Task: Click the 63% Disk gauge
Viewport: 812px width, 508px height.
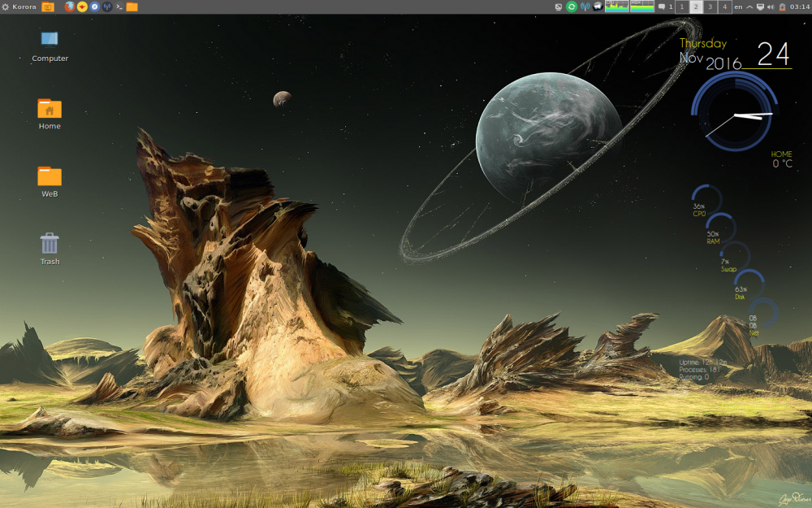Action: pyautogui.click(x=749, y=284)
